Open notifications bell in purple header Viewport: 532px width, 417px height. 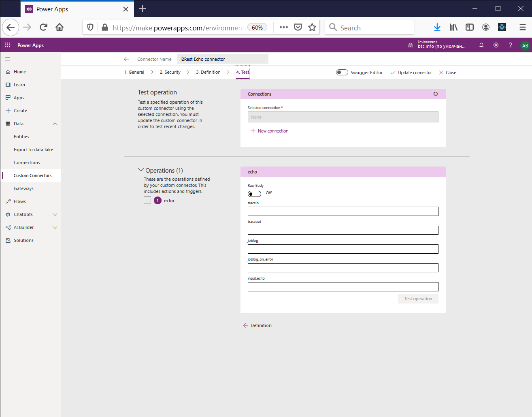pyautogui.click(x=481, y=45)
